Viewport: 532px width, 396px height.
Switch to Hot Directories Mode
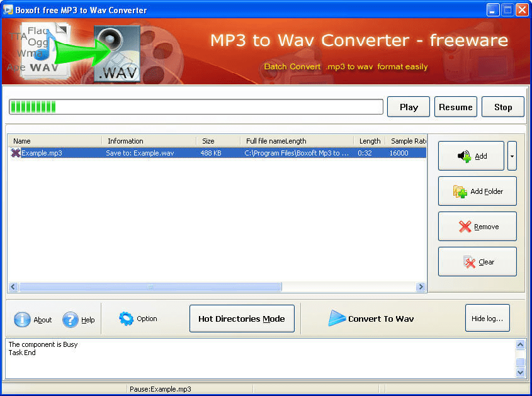pos(242,319)
